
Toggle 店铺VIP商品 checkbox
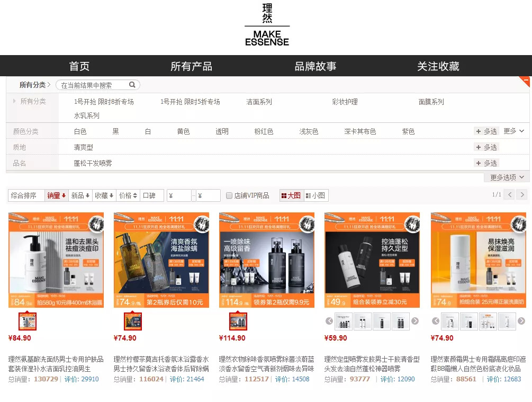click(x=229, y=195)
